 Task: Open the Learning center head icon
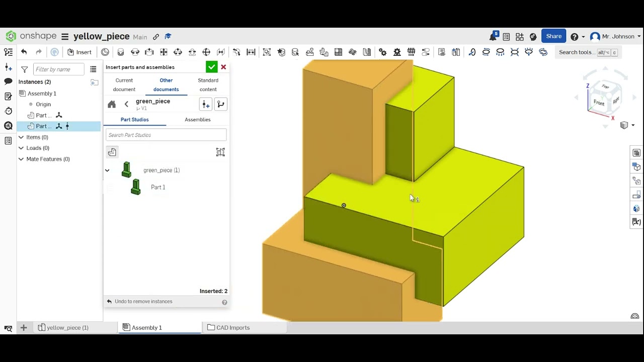click(533, 37)
